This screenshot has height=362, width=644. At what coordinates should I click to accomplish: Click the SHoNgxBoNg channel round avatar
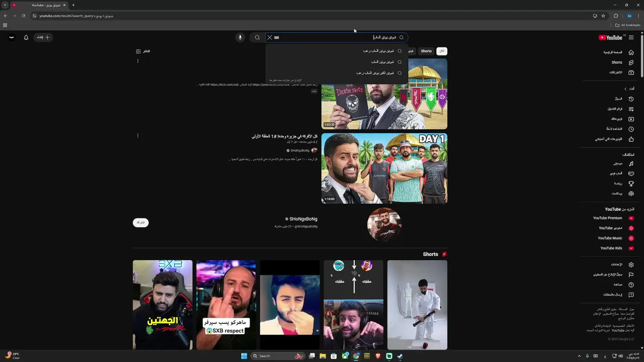click(x=384, y=224)
